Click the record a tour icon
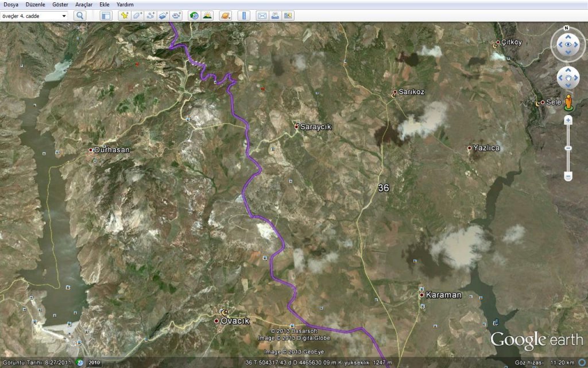Screen dimensions: 588x368 tap(177, 16)
